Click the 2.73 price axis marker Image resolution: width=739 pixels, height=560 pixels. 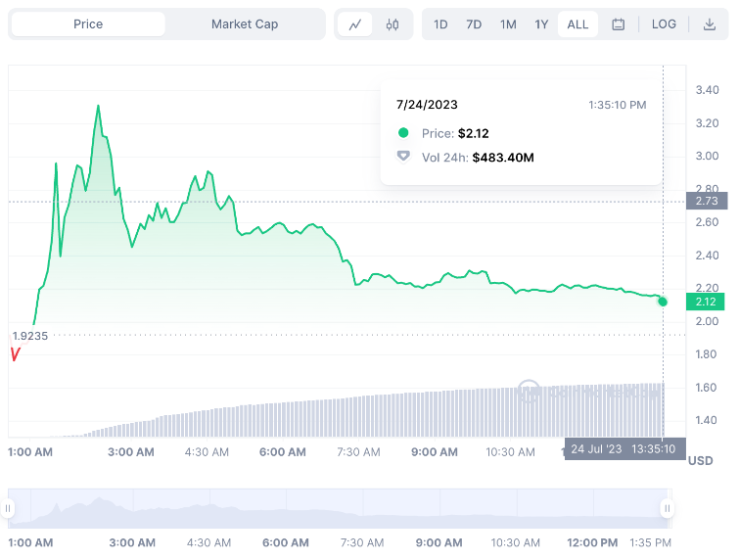coord(706,201)
